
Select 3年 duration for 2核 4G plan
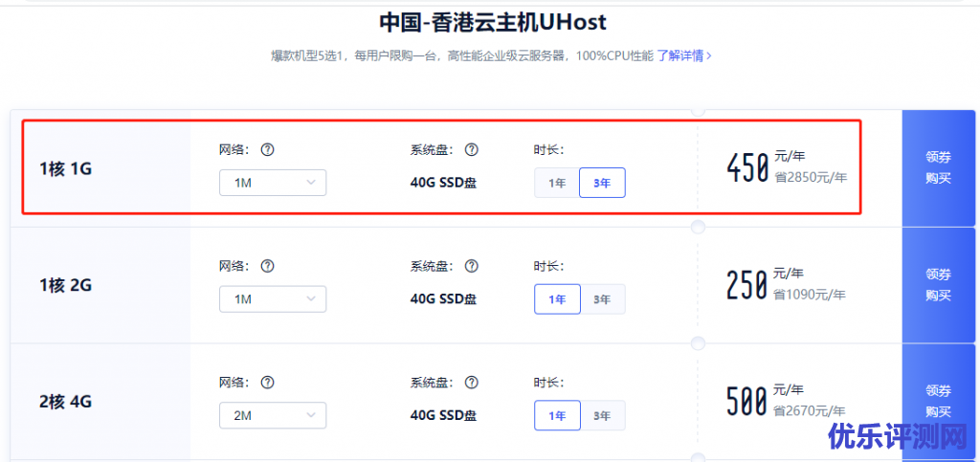click(x=602, y=415)
